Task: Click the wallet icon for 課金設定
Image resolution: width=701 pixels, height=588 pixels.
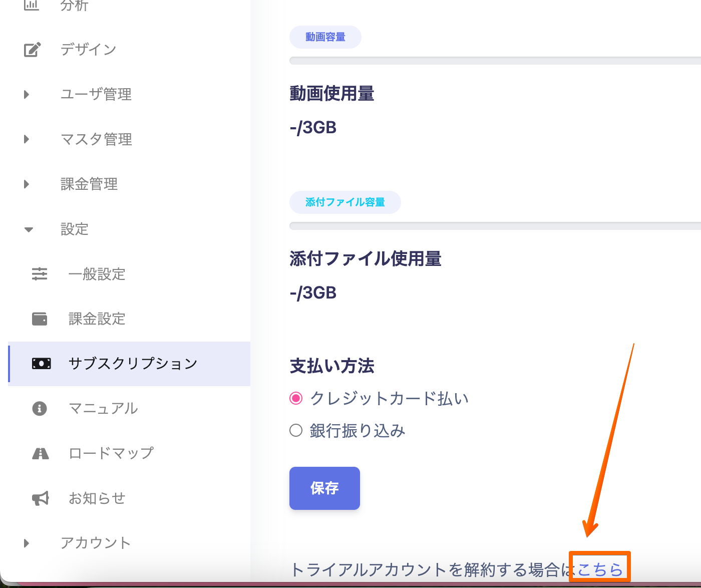Action: [x=40, y=319]
